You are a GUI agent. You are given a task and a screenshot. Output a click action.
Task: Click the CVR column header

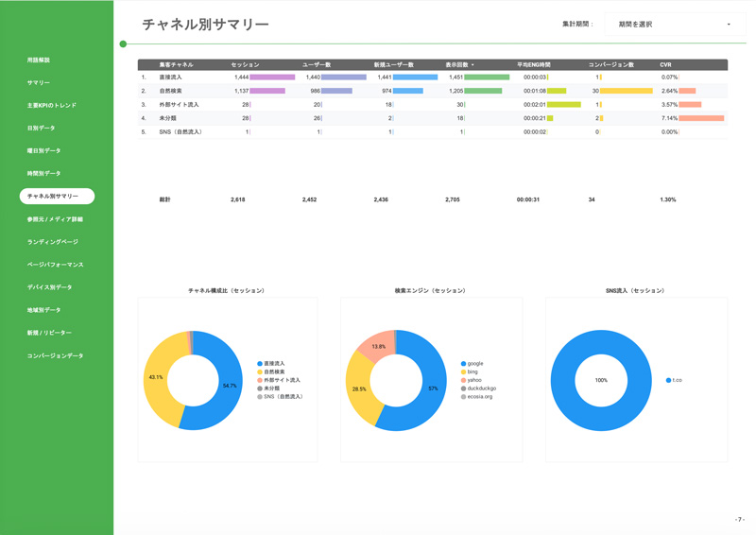coord(665,65)
